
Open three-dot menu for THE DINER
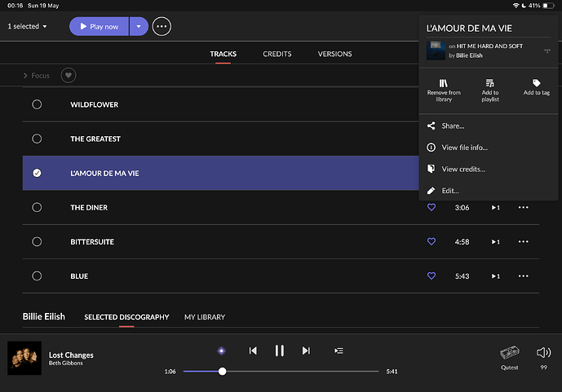pos(524,207)
